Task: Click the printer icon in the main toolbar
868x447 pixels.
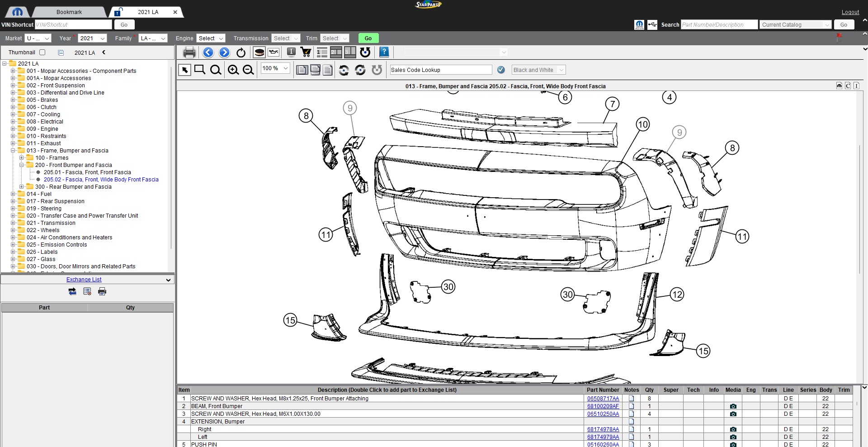Action: (189, 52)
